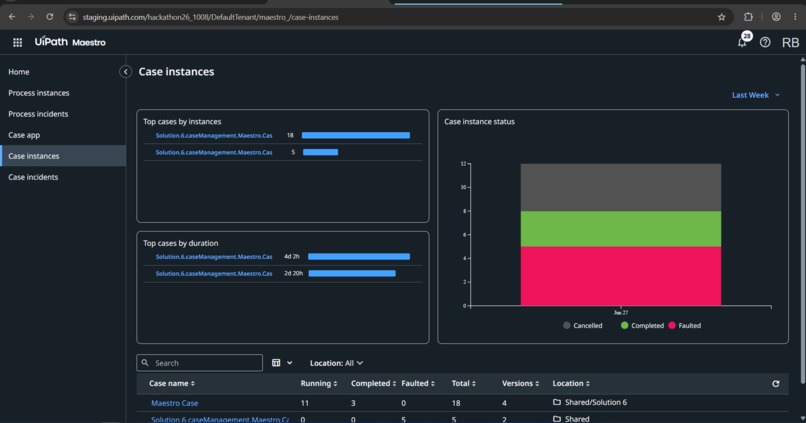The width and height of the screenshot is (806, 423).
Task: Open browser three-dot menu
Action: point(795,17)
